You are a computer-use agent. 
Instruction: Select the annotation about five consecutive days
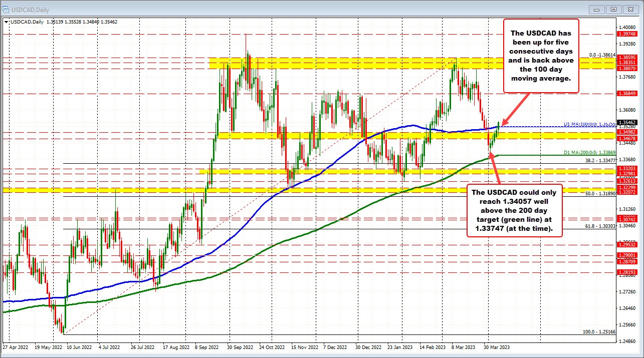pos(541,55)
